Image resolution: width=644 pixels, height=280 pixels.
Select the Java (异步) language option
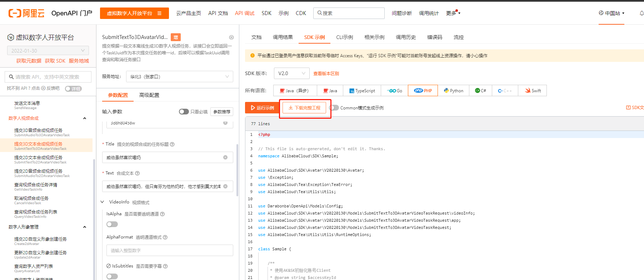[x=295, y=90]
